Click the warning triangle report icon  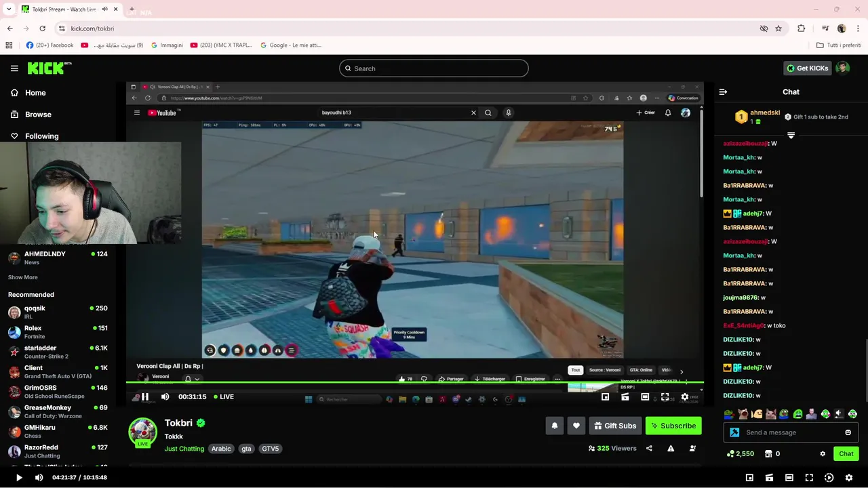[x=671, y=448]
